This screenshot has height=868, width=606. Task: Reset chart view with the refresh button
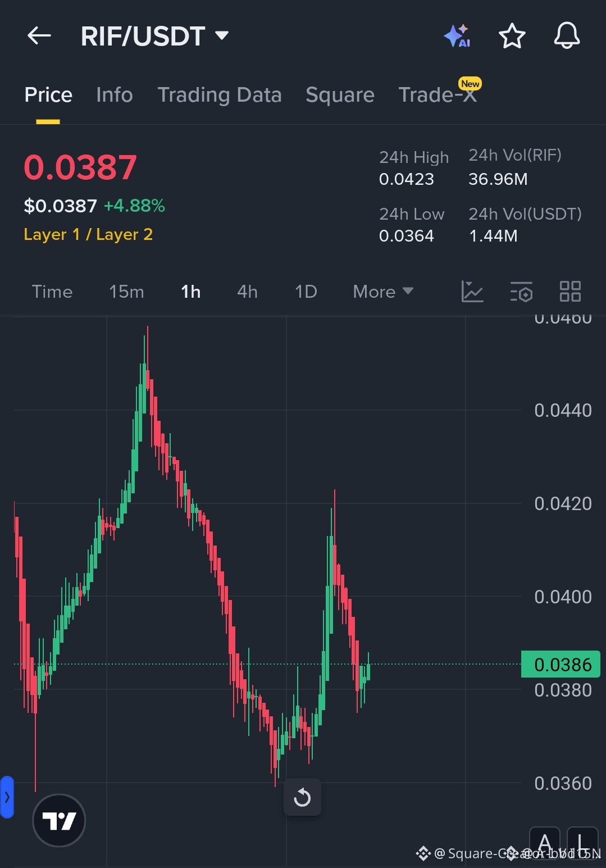pyautogui.click(x=302, y=797)
